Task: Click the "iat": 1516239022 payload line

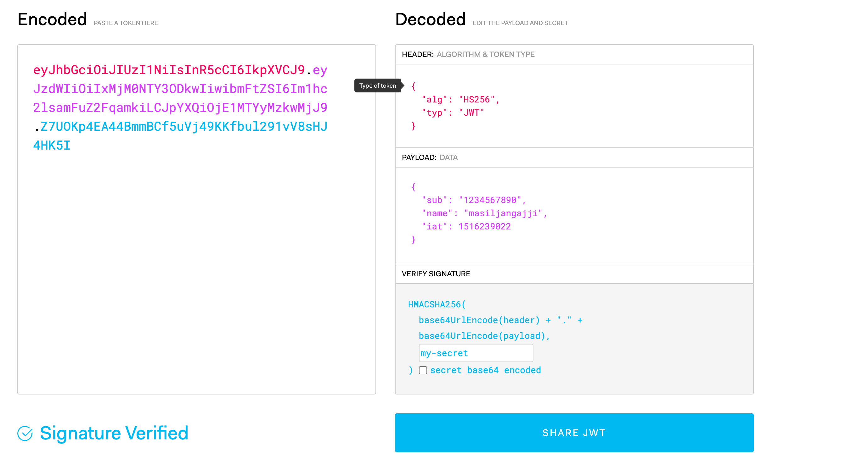Action: coord(466,226)
